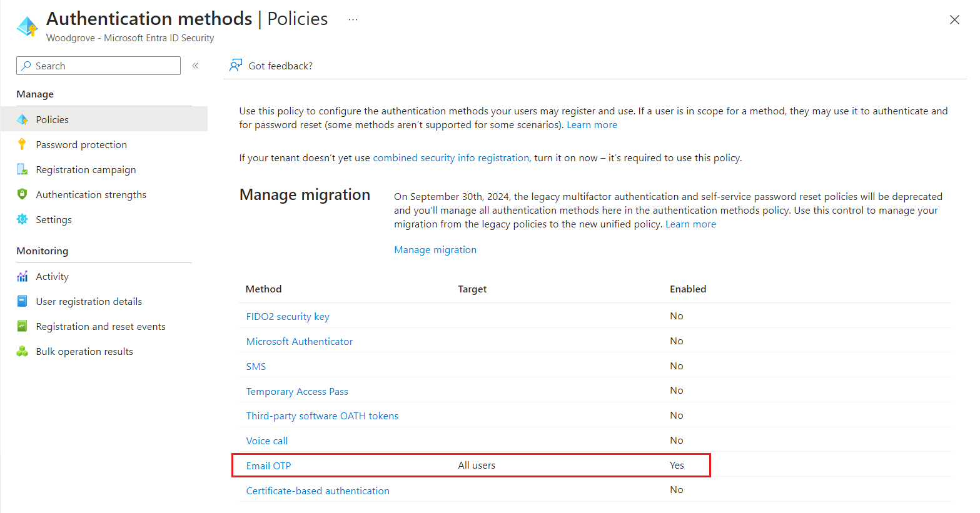The image size is (980, 513).
Task: Click combined security info registration link
Action: click(451, 157)
